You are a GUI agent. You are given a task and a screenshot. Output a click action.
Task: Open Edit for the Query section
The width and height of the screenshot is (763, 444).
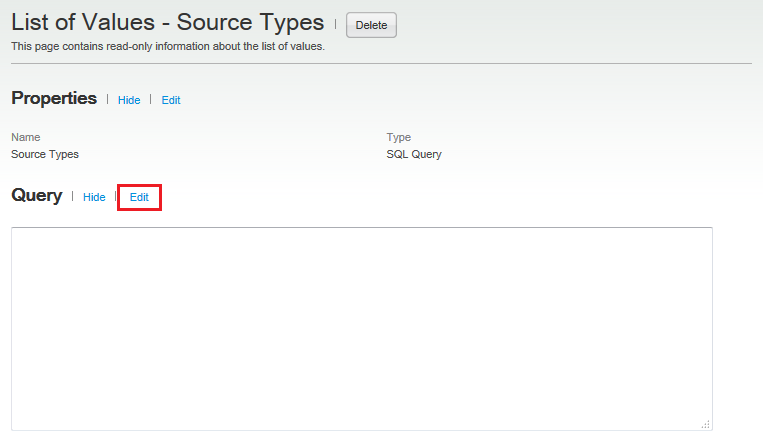(139, 198)
